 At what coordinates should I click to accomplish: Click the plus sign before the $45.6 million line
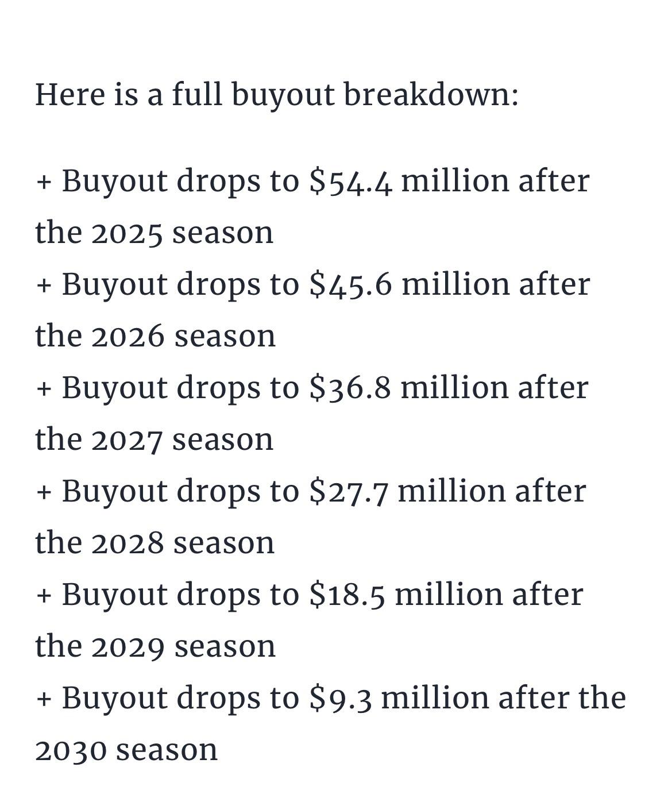tap(44, 286)
